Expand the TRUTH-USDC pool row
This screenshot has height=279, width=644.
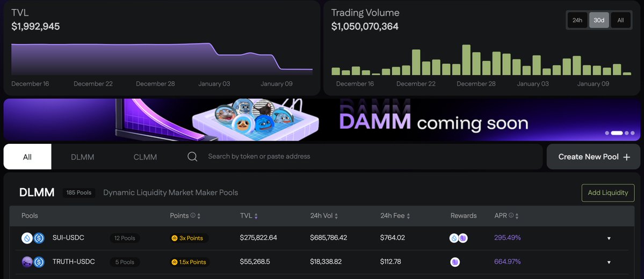(x=609, y=262)
